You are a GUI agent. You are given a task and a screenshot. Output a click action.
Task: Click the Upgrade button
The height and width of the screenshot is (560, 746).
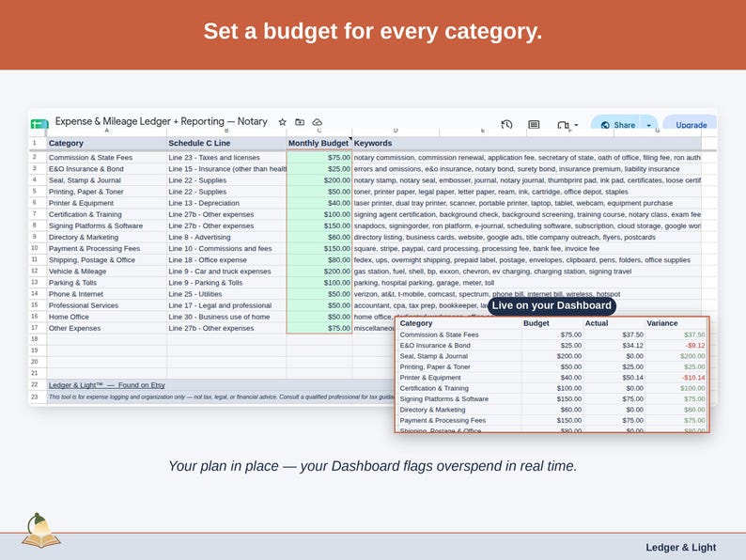[x=691, y=125]
